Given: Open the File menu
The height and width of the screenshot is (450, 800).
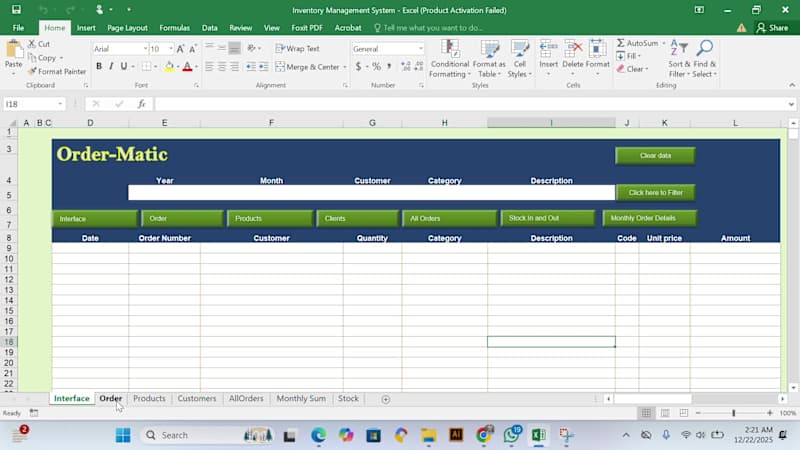Looking at the screenshot, I should 18,28.
